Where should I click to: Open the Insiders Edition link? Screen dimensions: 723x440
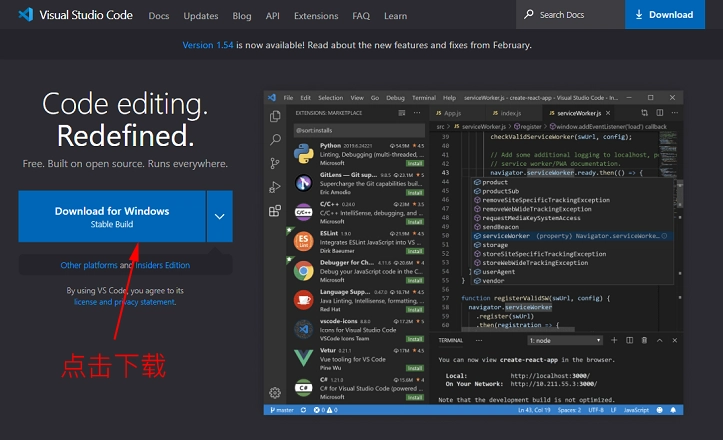click(x=162, y=265)
